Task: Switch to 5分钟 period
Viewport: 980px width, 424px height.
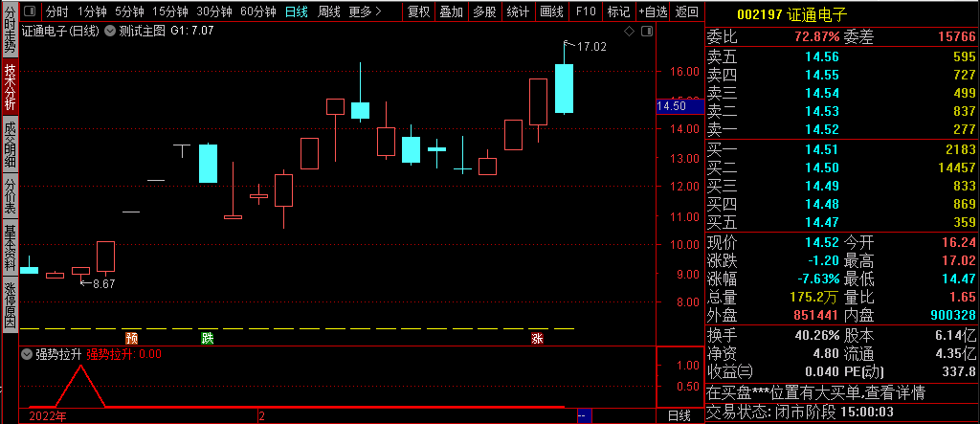Action: (129, 11)
